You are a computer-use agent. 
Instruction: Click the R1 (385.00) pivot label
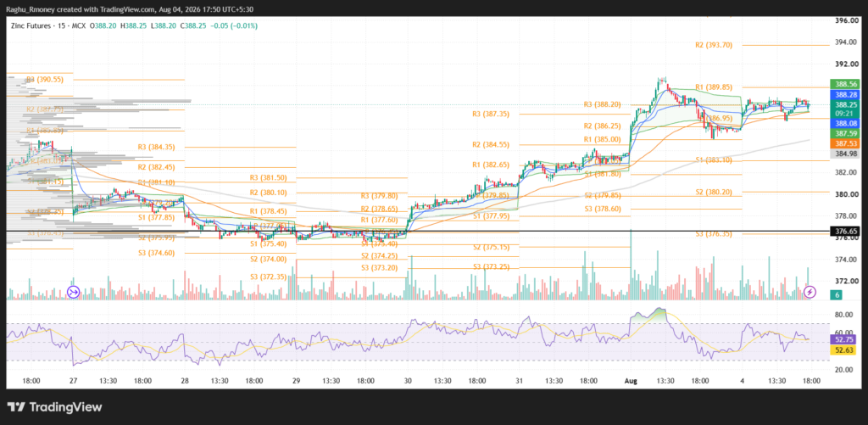click(603, 139)
